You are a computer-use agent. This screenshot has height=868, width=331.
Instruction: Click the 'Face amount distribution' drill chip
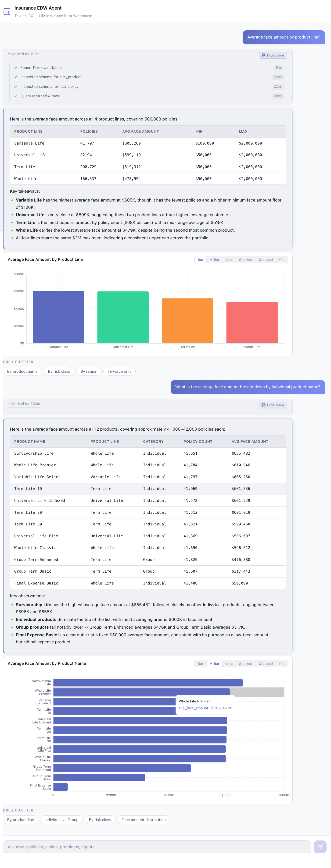click(x=143, y=820)
